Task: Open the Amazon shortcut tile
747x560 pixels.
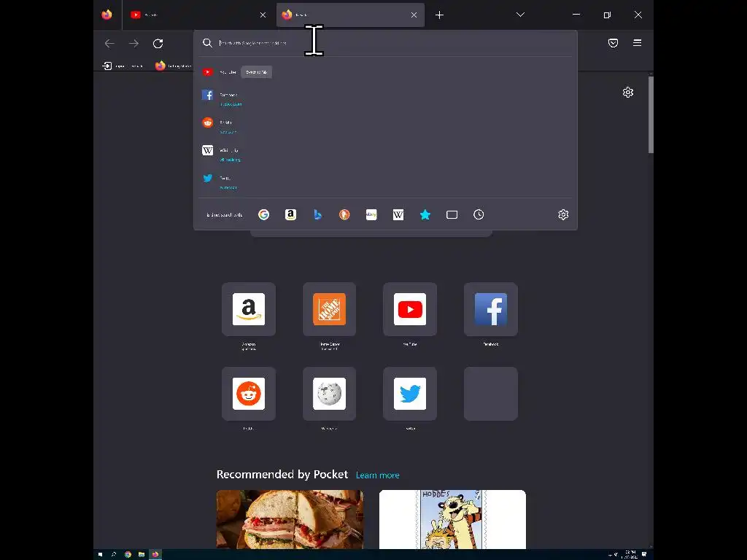Action: coord(249,309)
